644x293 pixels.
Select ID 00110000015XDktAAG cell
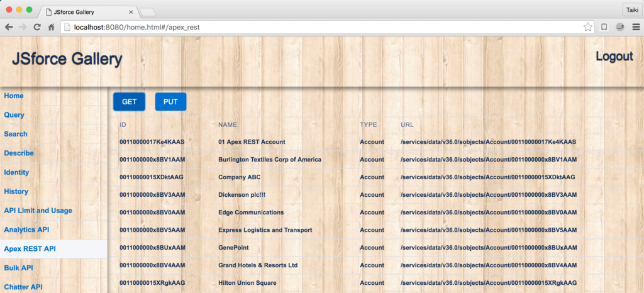pos(152,177)
